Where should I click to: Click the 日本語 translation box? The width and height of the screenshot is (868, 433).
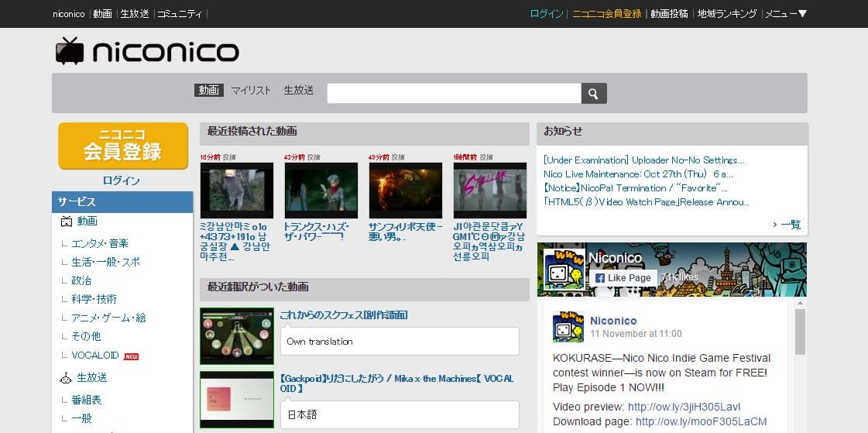tap(400, 414)
